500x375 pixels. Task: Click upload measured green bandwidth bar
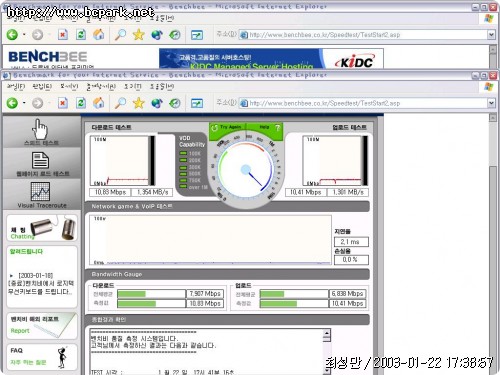tap(278, 304)
